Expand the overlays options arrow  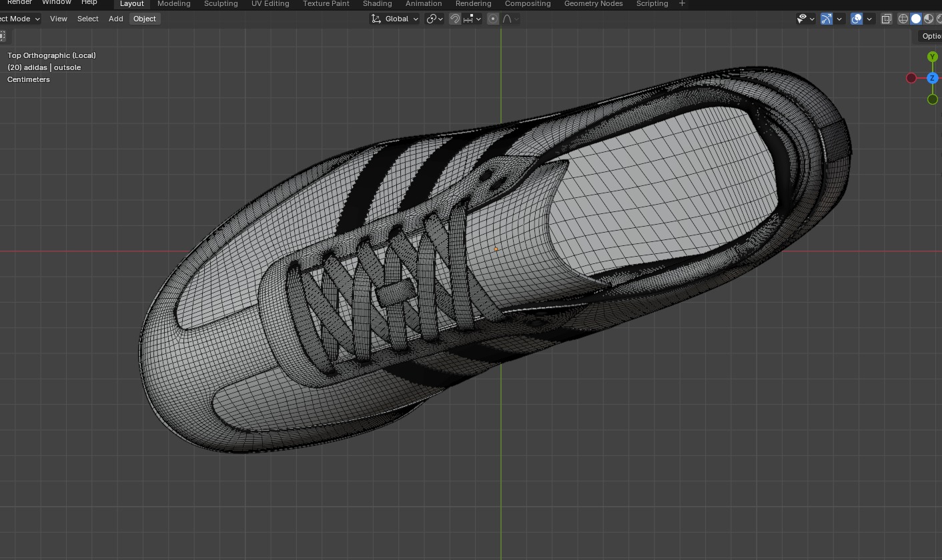click(x=869, y=19)
